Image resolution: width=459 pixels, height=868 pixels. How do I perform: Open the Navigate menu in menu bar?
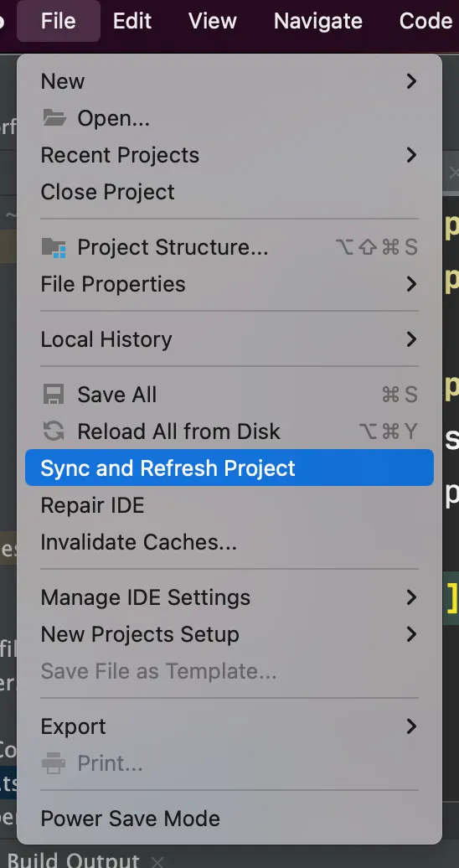click(x=317, y=21)
